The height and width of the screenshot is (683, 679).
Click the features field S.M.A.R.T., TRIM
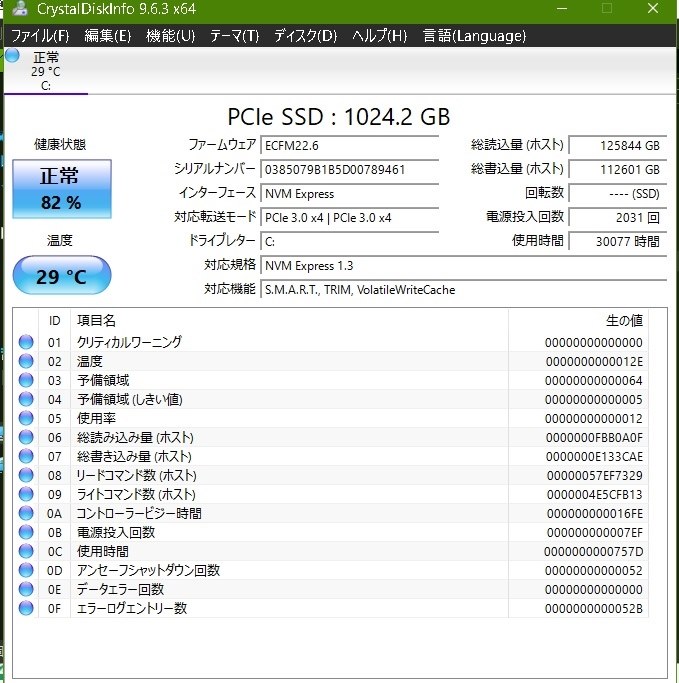(463, 289)
